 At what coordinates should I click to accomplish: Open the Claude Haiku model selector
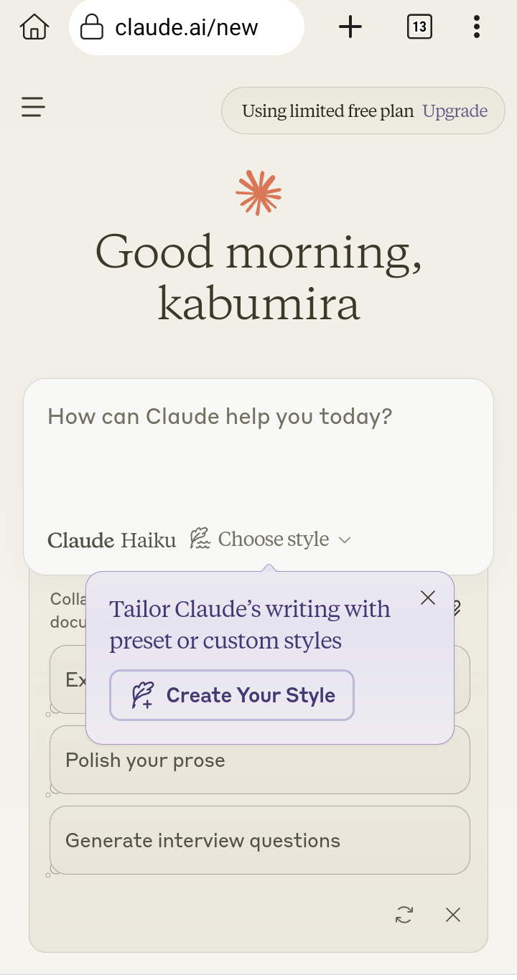click(112, 540)
